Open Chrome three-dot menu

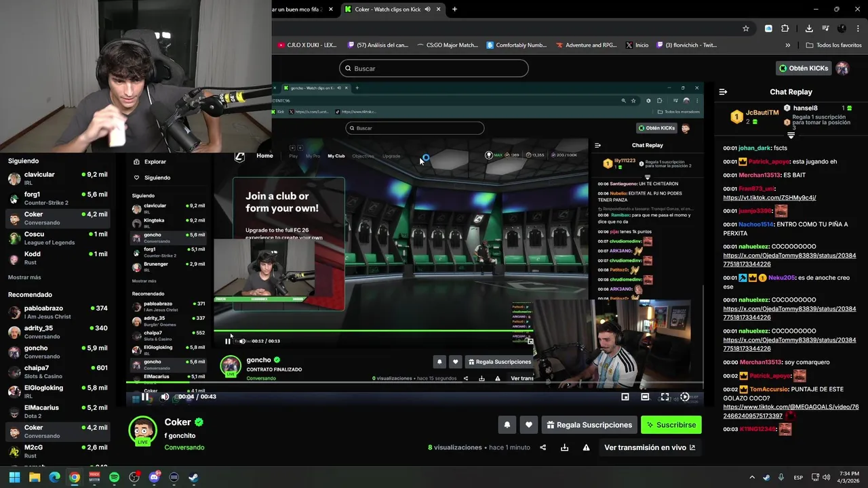[859, 28]
